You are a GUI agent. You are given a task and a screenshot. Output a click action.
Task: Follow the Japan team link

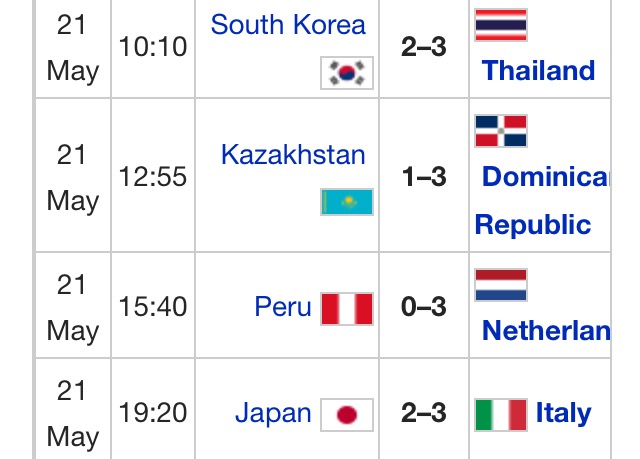tap(273, 413)
